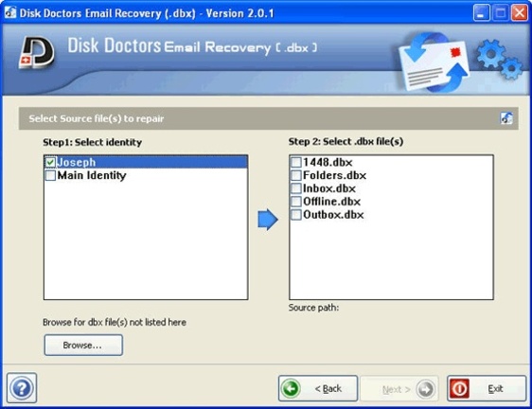Check the Main Identity checkbox
Screen dimensions: 532x409
click(x=50, y=175)
